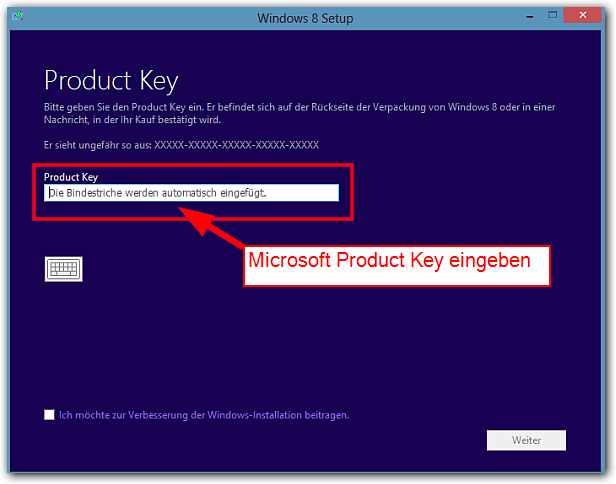The image size is (616, 484).
Task: Minimize the Windows 8 Setup window
Action: (530, 16)
